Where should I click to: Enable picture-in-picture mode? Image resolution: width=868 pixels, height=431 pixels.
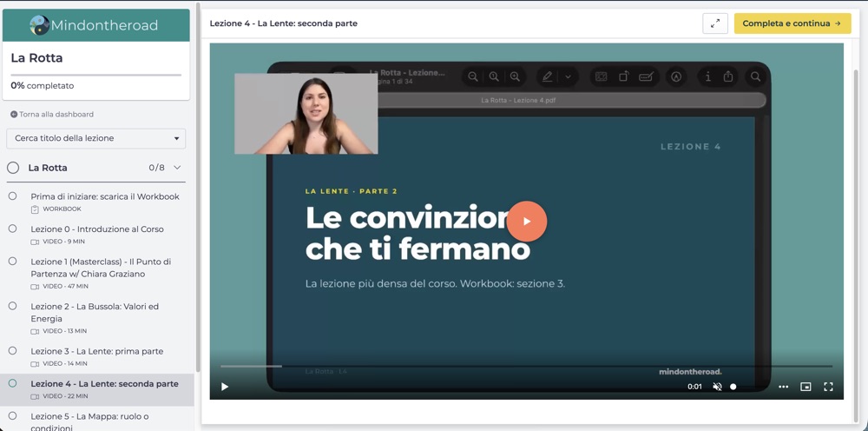click(806, 387)
